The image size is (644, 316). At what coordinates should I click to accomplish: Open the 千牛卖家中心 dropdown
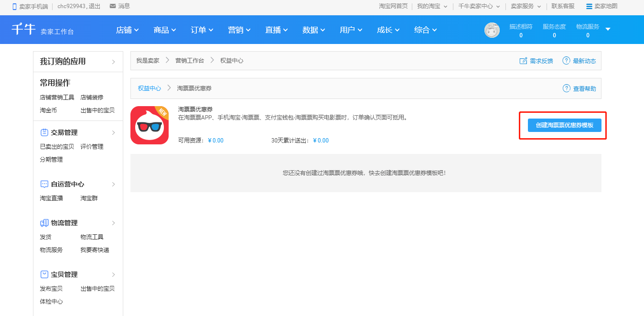coord(479,6)
